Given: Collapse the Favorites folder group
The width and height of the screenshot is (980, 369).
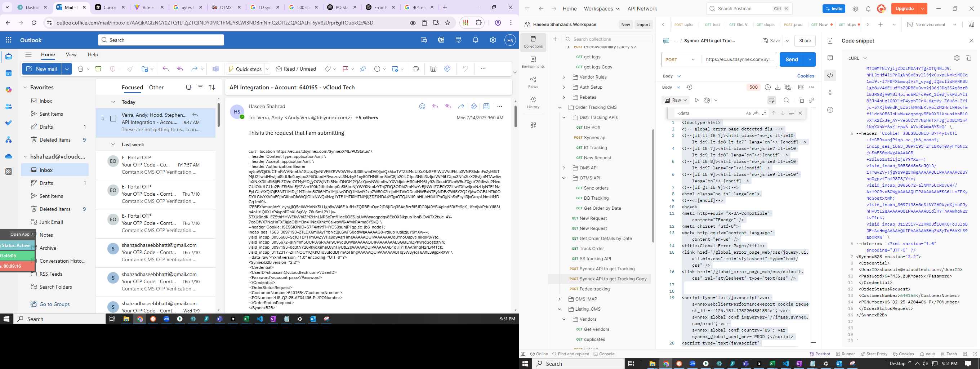Looking at the screenshot, I should [x=25, y=88].
